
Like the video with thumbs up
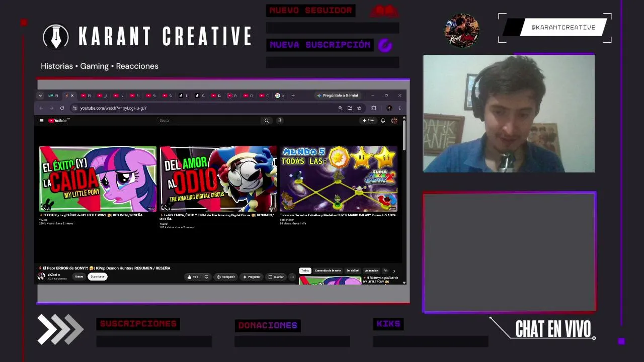pyautogui.click(x=193, y=277)
